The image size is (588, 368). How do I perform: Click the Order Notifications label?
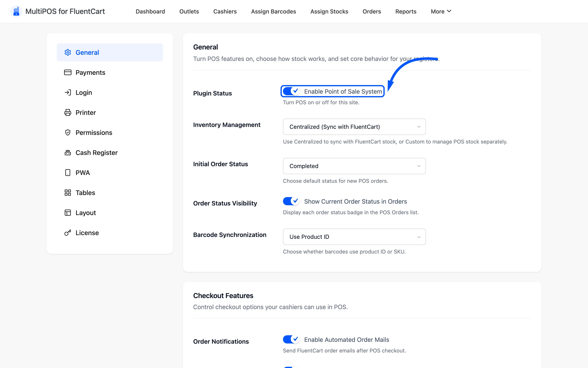point(221,341)
